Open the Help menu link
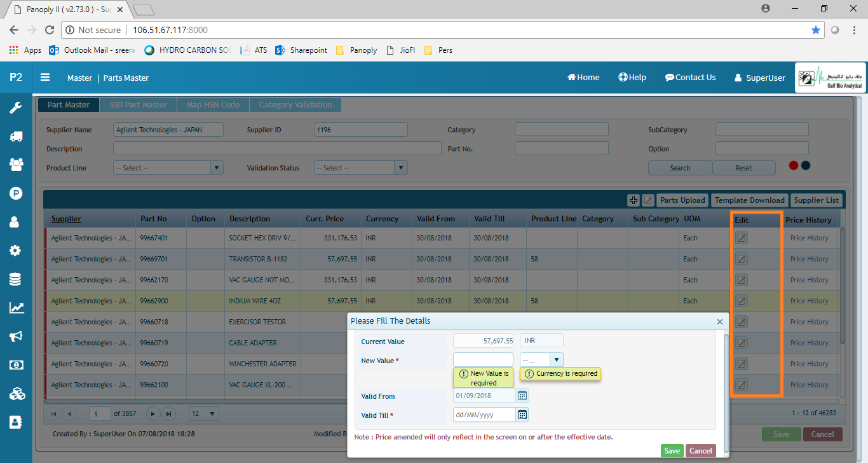Image resolution: width=868 pixels, height=463 pixels. point(632,77)
